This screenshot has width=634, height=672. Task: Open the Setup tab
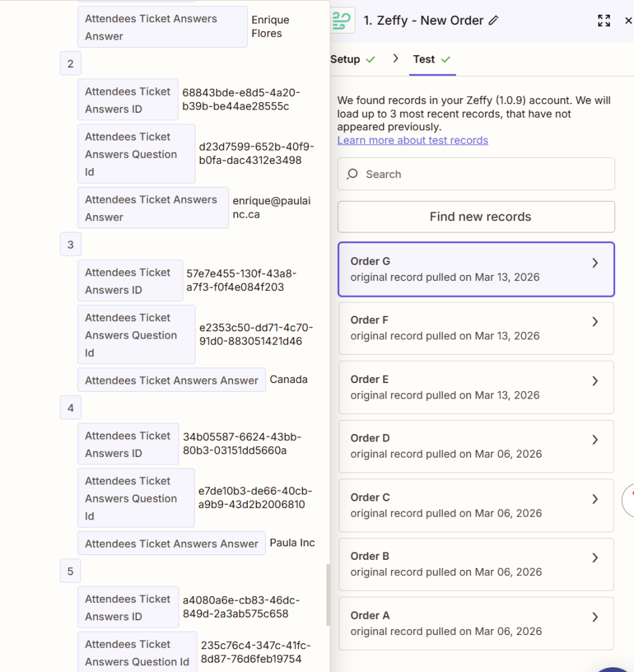pos(352,59)
